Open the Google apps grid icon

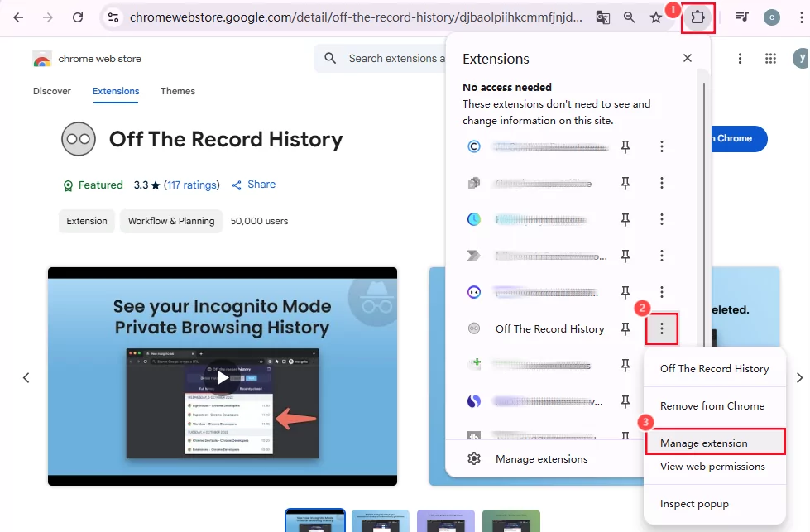[x=770, y=59]
